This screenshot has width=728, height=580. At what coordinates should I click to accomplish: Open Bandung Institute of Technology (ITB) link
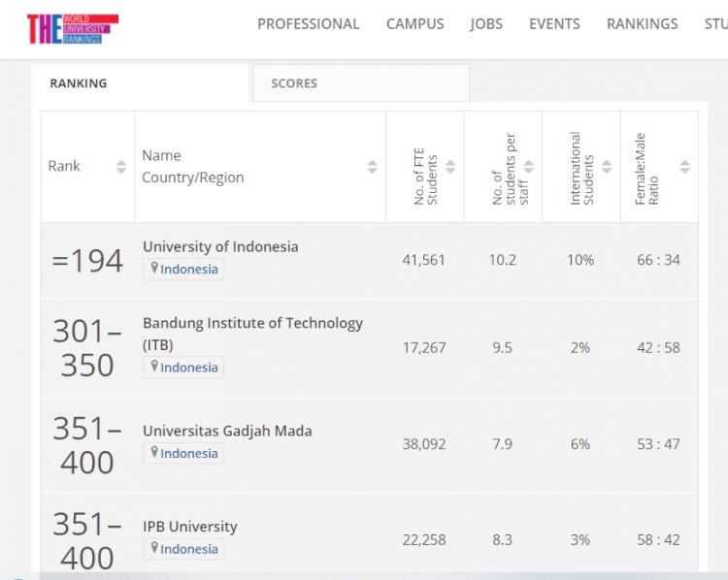click(253, 334)
